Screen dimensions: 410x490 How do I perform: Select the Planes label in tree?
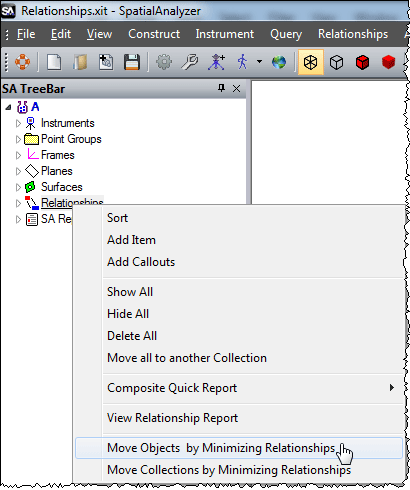(57, 171)
